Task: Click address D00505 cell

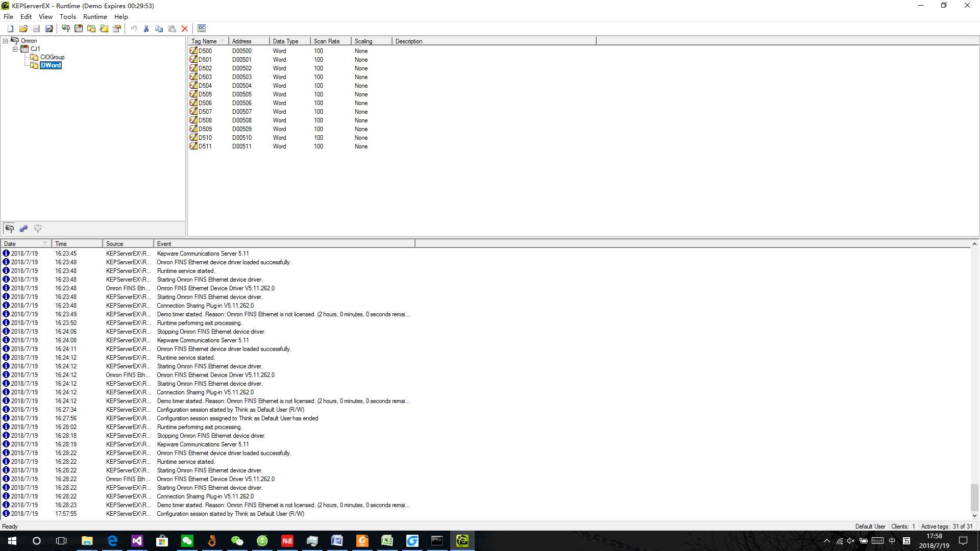Action: (242, 94)
